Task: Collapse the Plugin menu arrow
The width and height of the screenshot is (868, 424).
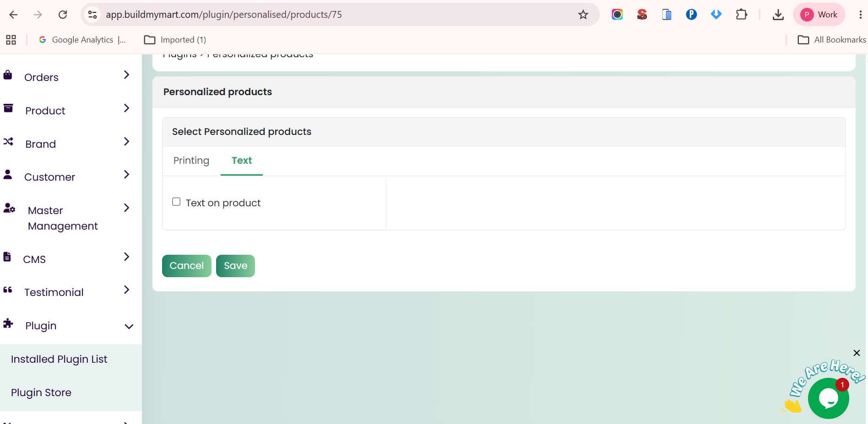Action: pyautogui.click(x=129, y=327)
